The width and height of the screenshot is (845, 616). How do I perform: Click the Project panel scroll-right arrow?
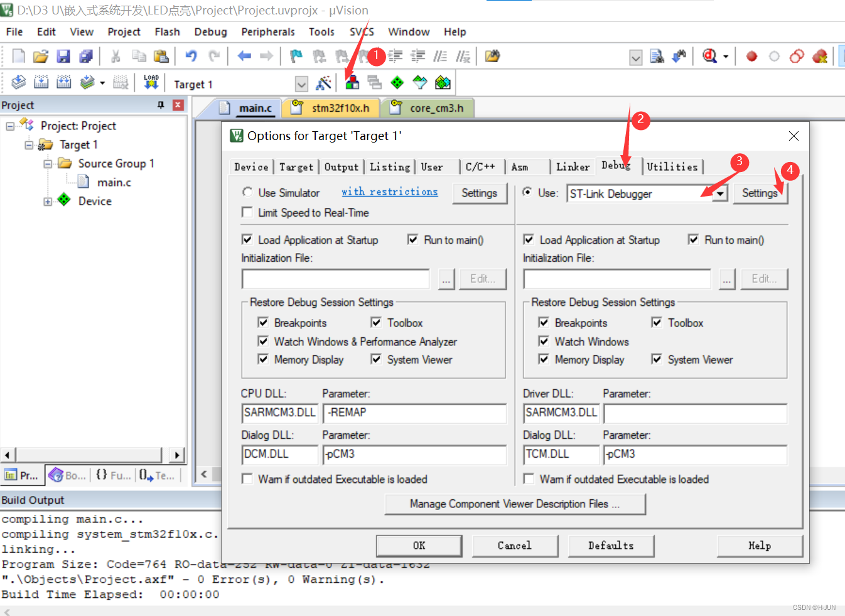[x=177, y=455]
